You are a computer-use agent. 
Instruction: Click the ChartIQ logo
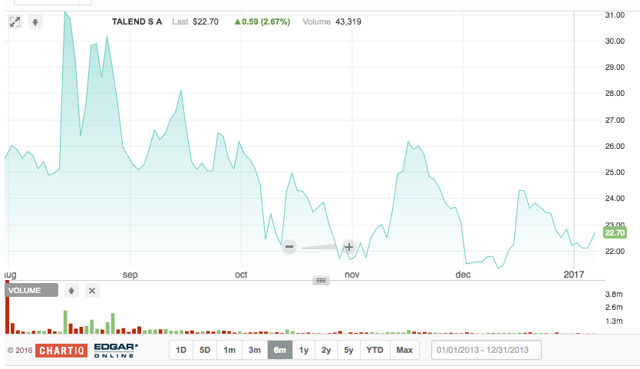61,350
